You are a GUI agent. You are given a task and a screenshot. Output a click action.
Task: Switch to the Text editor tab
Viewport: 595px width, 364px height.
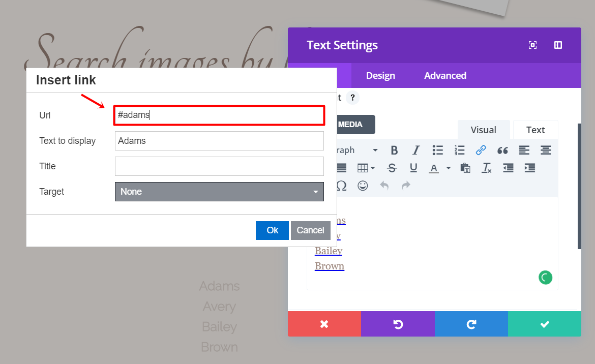(535, 130)
